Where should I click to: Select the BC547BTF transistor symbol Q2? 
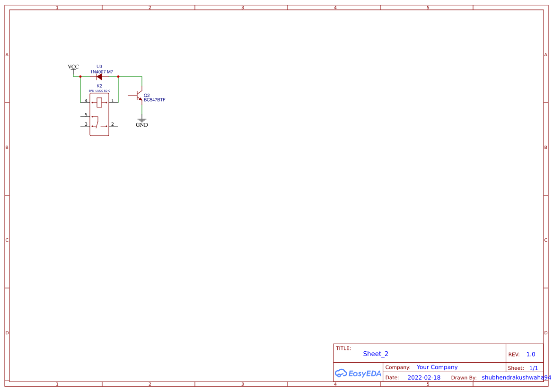pos(139,96)
